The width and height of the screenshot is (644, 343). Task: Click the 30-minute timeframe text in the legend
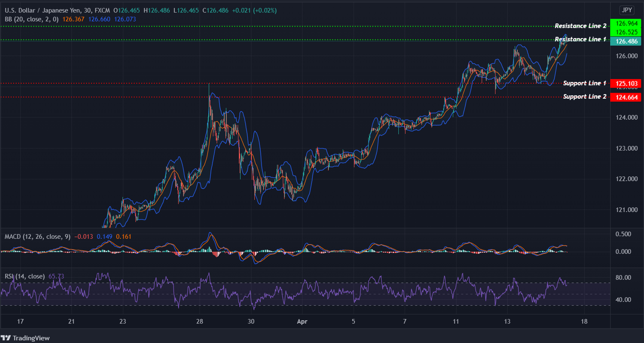click(87, 11)
